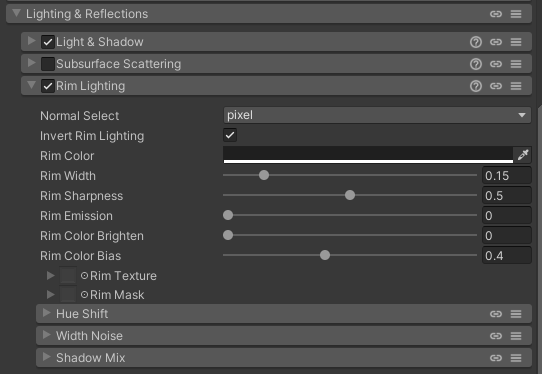This screenshot has height=374, width=542.
Task: Enable Subsurface Scattering checkbox
Action: (48, 64)
